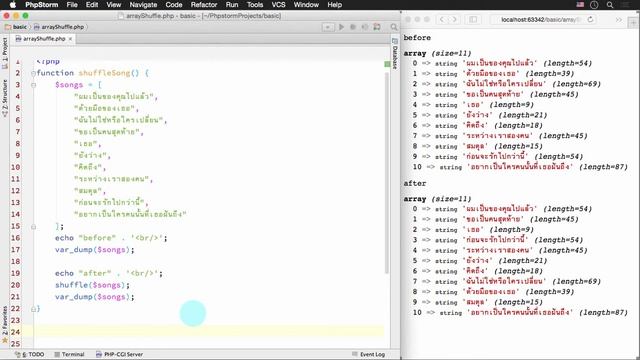Image resolution: width=640 pixels, height=360 pixels.
Task: Click the green inspection status indicator
Action: (x=387, y=64)
